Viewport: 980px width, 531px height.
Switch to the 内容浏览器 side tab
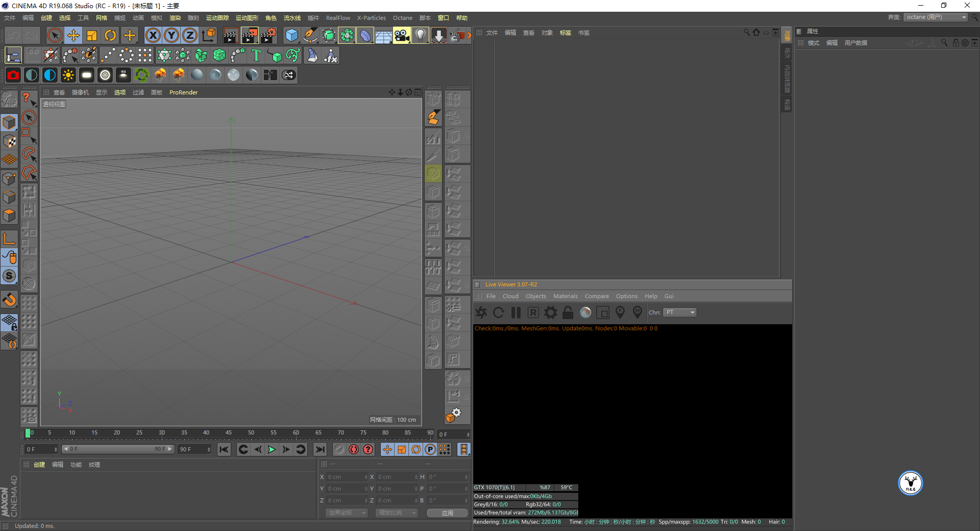787,78
